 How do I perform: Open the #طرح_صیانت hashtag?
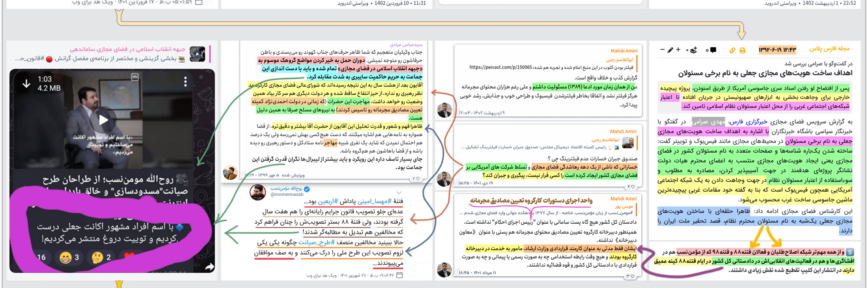click(316, 242)
